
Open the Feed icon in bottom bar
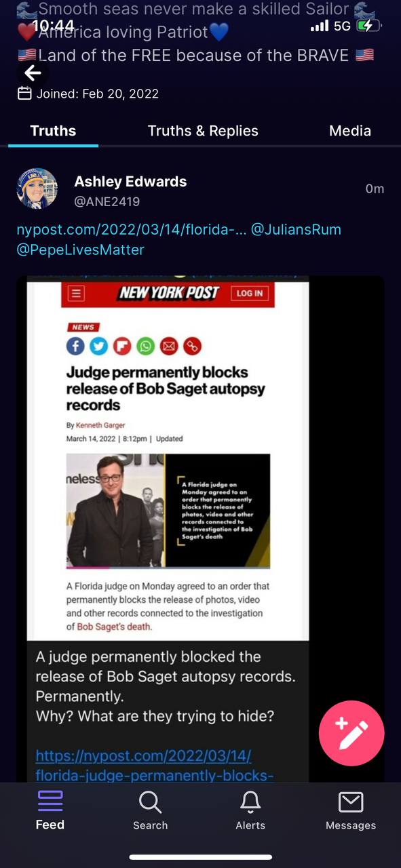[x=50, y=801]
